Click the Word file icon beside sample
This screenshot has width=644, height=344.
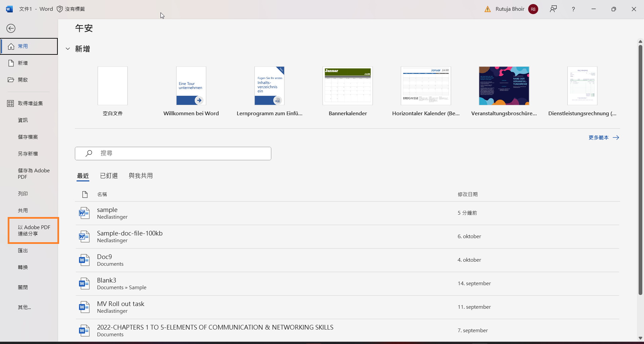tap(84, 213)
